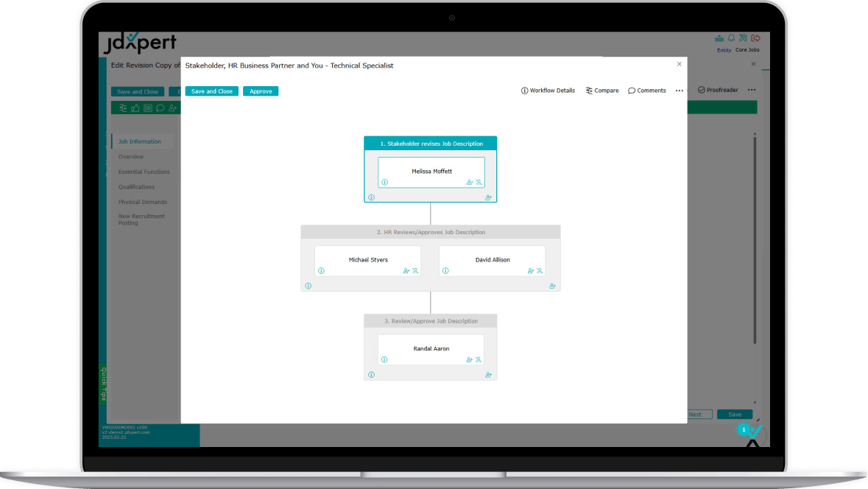Image resolution: width=868 pixels, height=489 pixels.
Task: Add approver to the HR Reviews step
Action: (552, 286)
